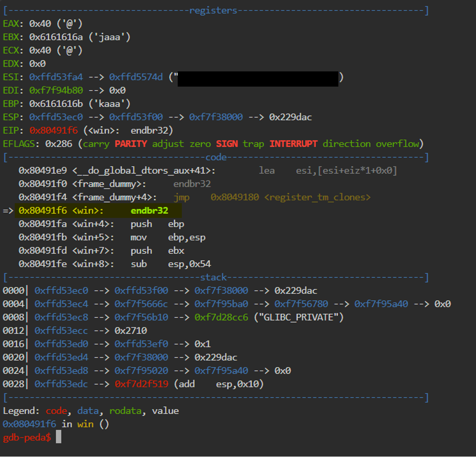
Task: Click the add esp,0x10 text
Action: pyautogui.click(x=219, y=384)
